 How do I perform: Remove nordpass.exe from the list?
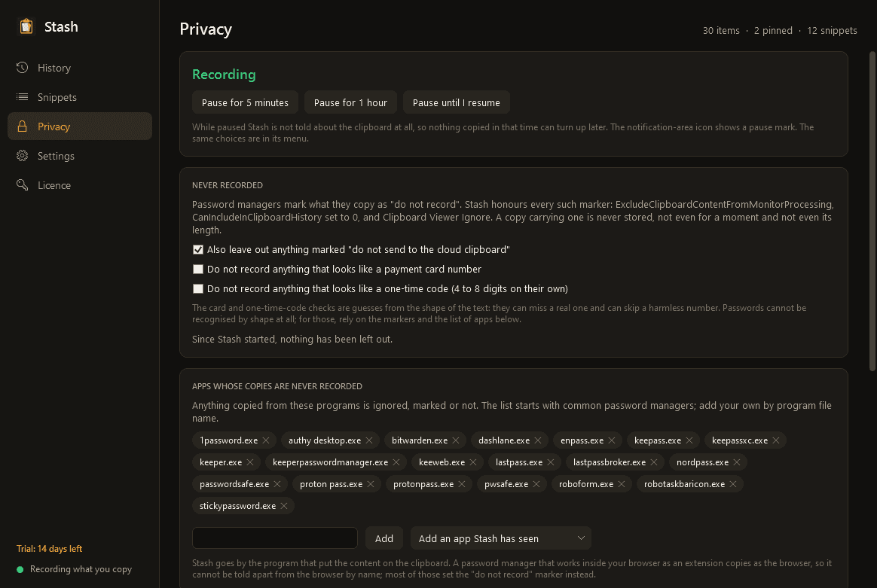[x=737, y=462]
